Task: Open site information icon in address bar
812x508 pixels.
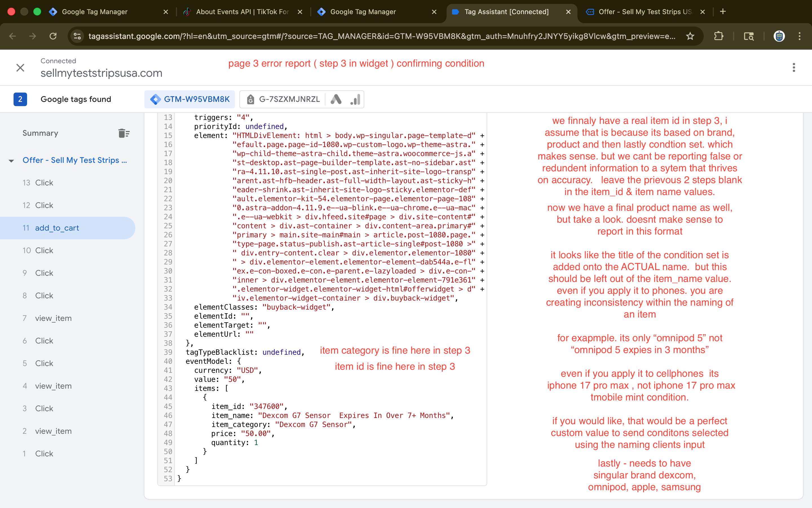Action: [77, 36]
